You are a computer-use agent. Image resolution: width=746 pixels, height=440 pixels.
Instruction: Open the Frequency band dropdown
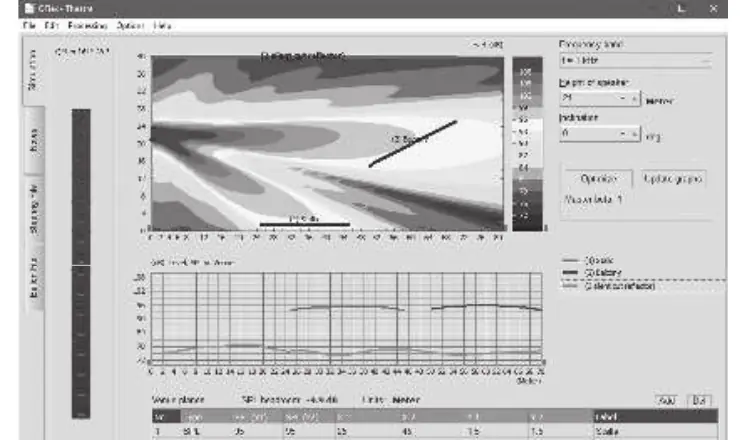coord(636,60)
